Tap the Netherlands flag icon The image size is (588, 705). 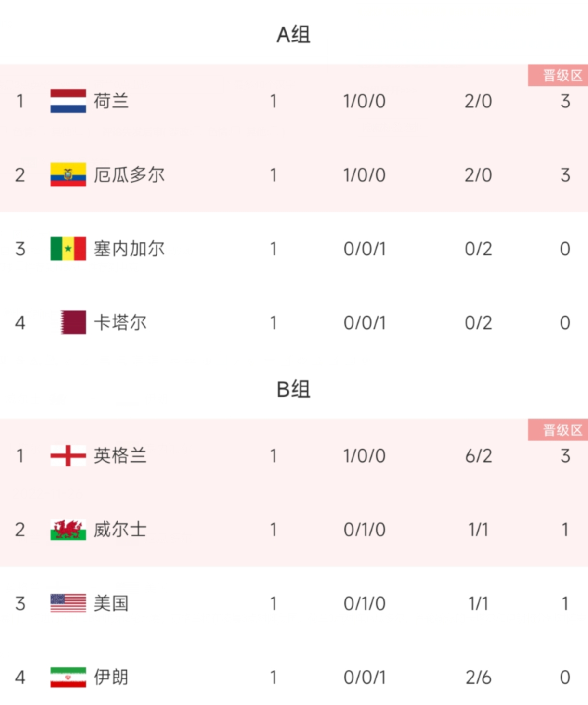[68, 101]
